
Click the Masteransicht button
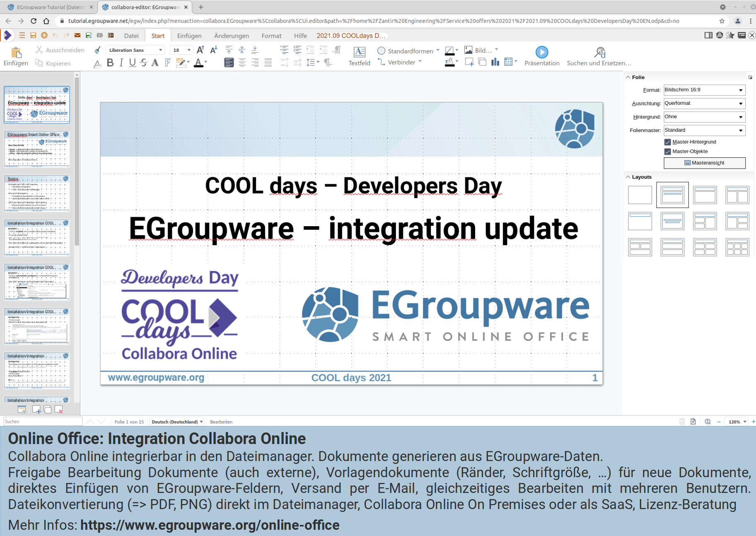(x=704, y=163)
